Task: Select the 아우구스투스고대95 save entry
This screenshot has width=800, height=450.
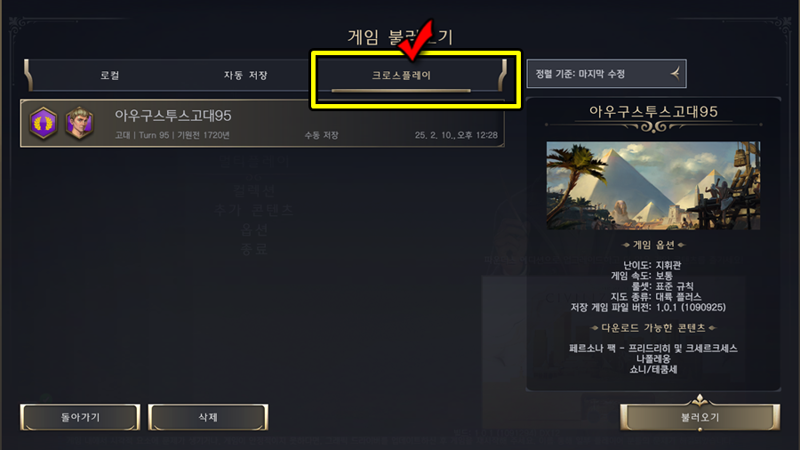Action: pyautogui.click(x=262, y=123)
